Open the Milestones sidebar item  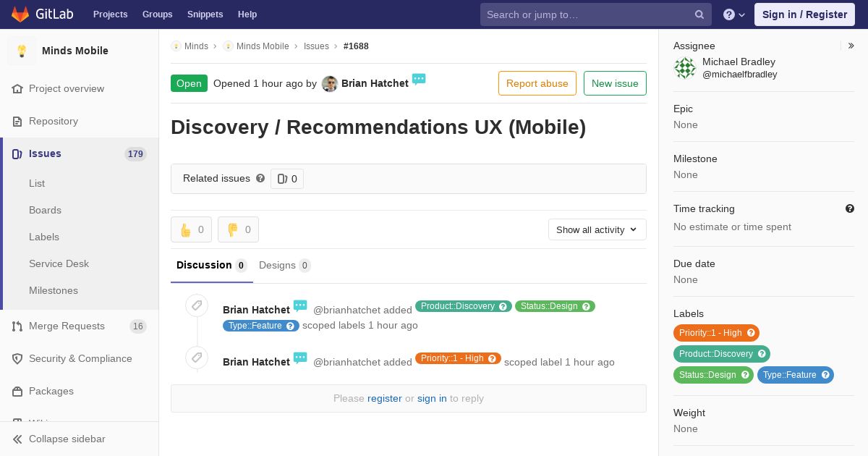coord(54,290)
